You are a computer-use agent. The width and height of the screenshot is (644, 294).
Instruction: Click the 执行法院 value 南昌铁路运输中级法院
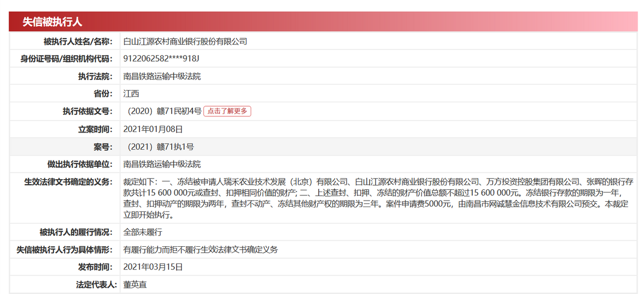click(162, 76)
